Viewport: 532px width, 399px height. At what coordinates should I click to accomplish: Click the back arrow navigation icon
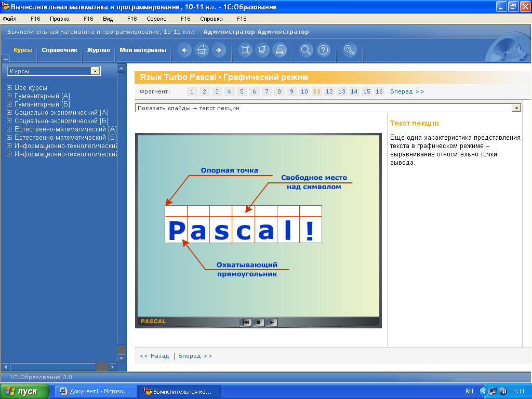pyautogui.click(x=184, y=50)
